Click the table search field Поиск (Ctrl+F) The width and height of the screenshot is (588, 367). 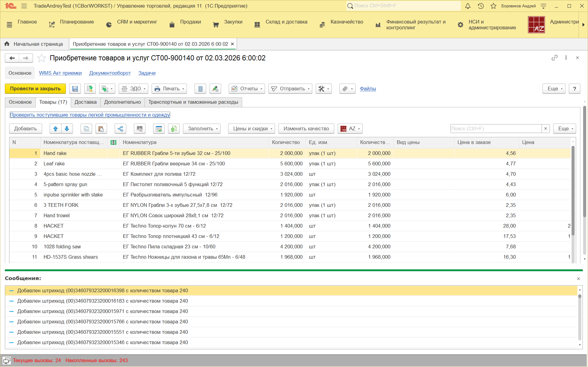click(496, 129)
